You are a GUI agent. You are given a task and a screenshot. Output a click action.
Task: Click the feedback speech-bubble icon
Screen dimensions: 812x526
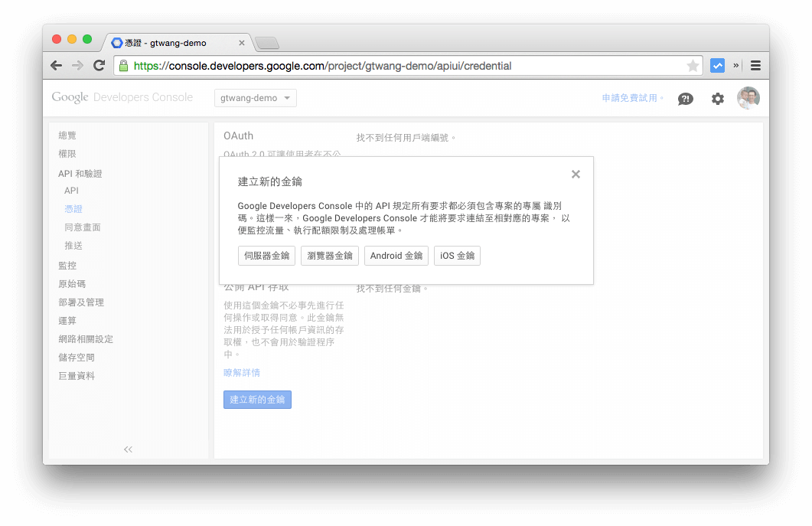tap(686, 98)
